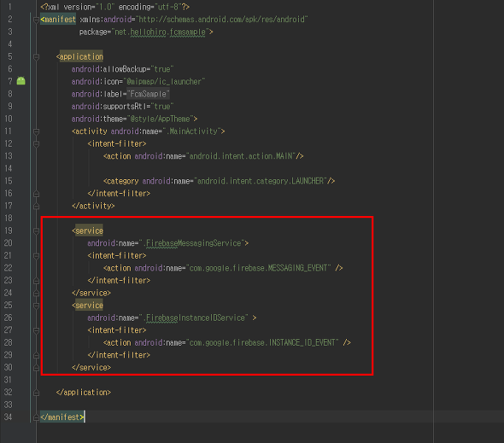This screenshot has width=504, height=443.
Task: Click the fold end marker at line 17
Action: tap(36, 206)
